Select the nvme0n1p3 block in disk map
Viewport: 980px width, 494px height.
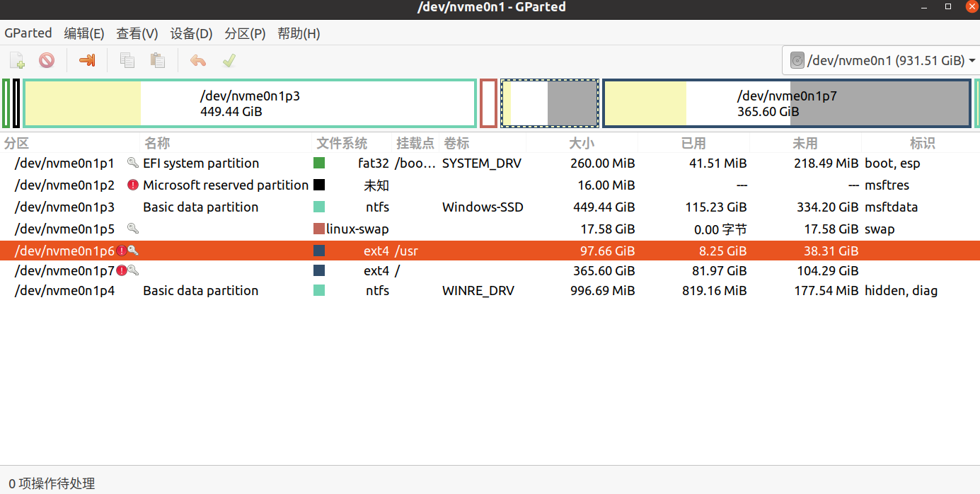point(250,103)
